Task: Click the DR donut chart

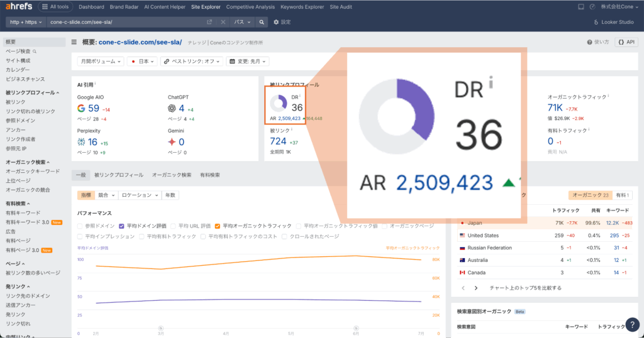Action: (279, 104)
